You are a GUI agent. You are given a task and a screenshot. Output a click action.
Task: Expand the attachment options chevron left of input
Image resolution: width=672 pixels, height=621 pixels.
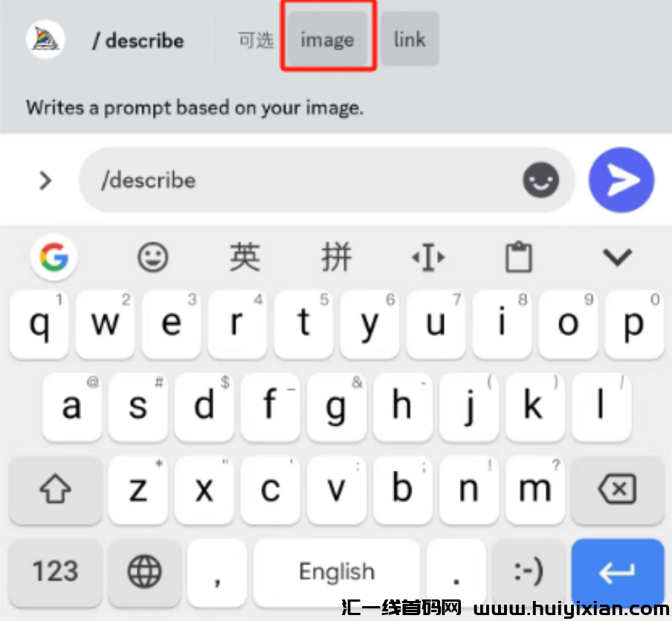point(45,181)
